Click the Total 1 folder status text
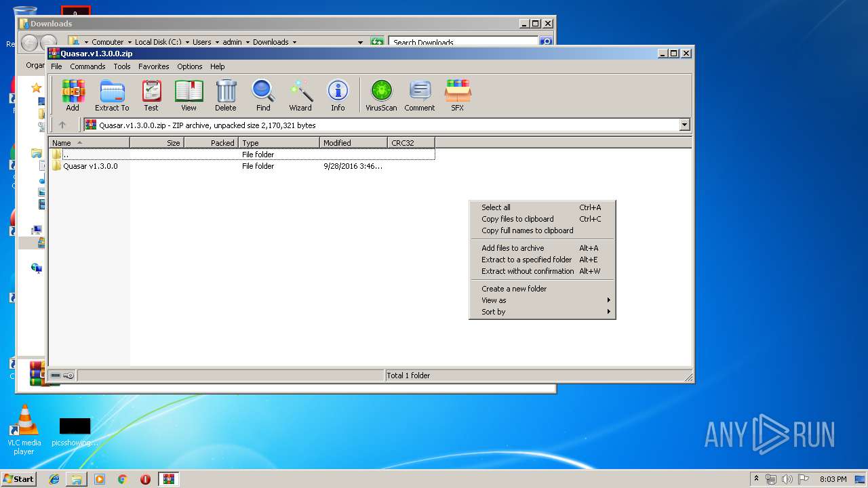The height and width of the screenshot is (488, 868). coord(408,375)
